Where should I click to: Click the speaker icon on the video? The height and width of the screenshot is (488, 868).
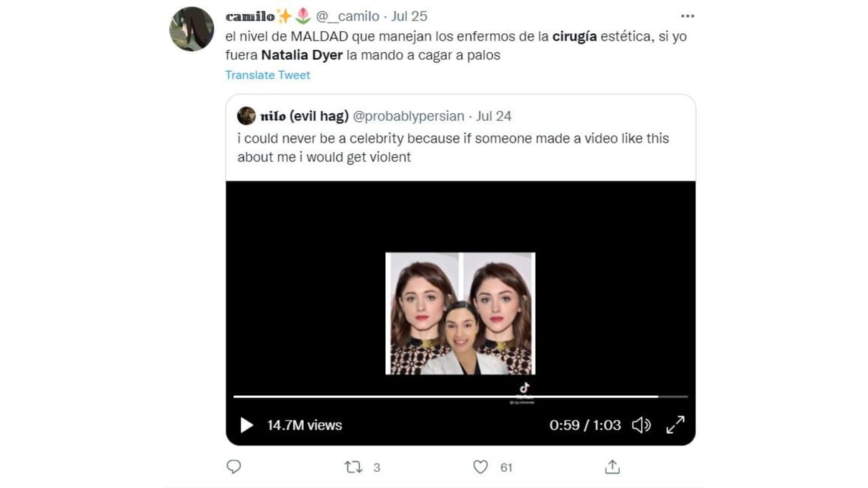point(641,425)
